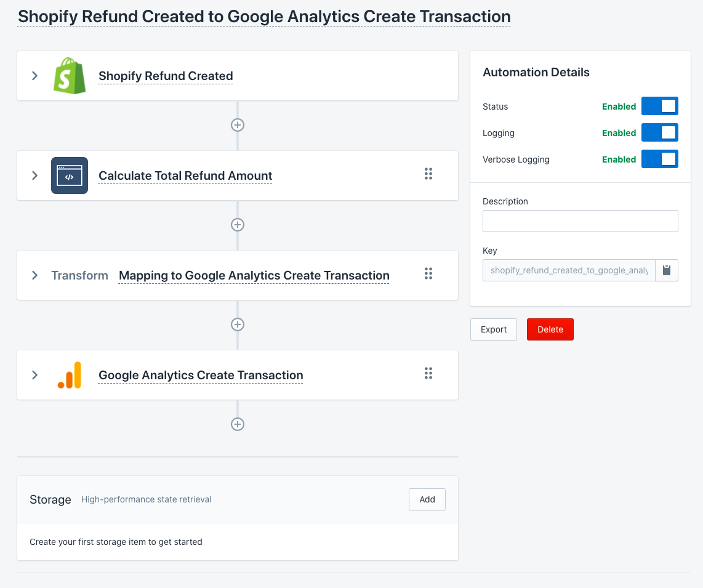Click Add in the Storage section

click(427, 499)
